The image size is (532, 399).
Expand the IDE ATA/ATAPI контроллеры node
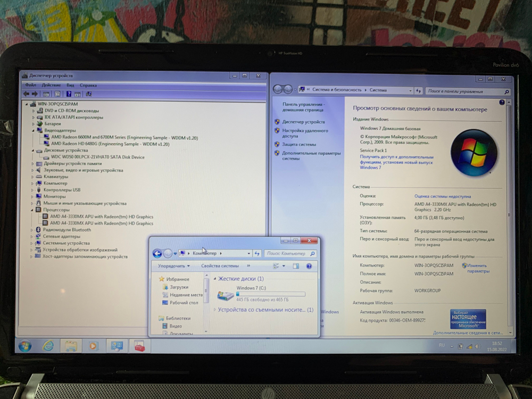33,118
